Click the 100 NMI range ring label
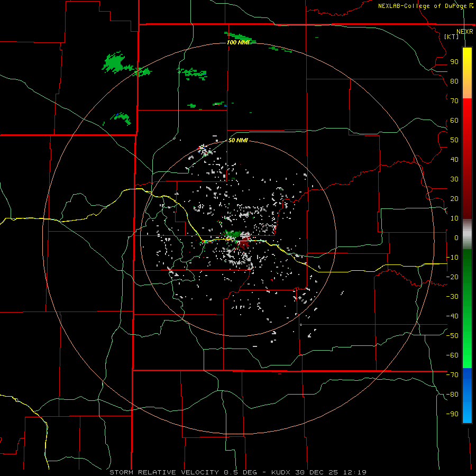Image resolution: width=476 pixels, height=476 pixels. (x=238, y=42)
